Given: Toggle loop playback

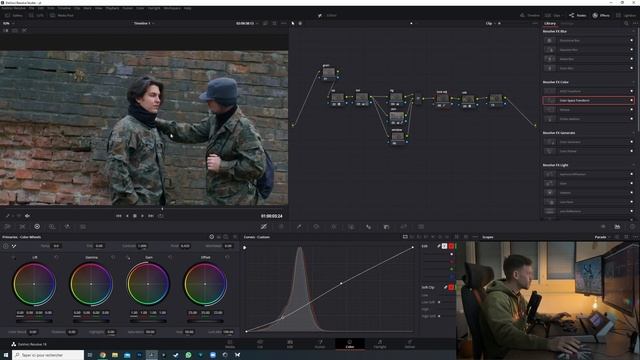Looking at the screenshot, I should pos(160,216).
